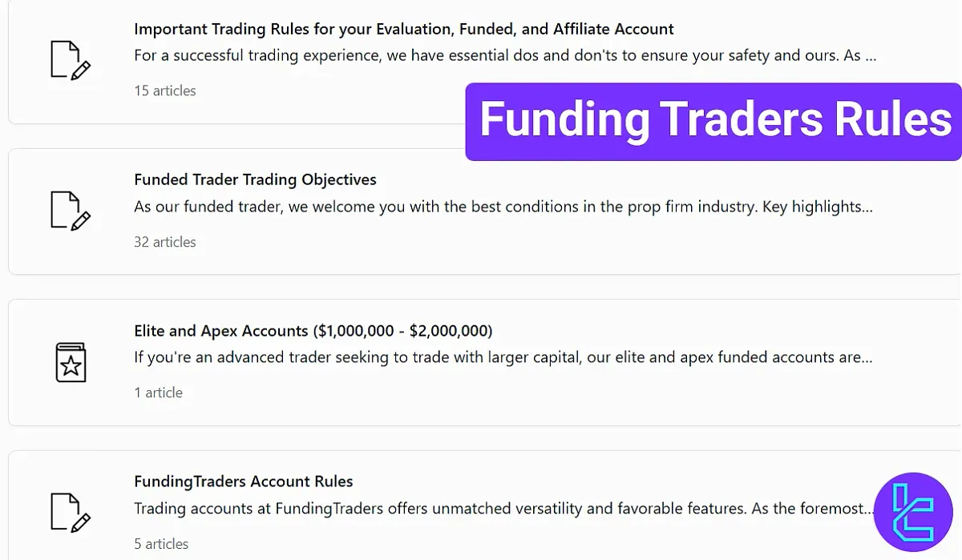
Task: Open the Funded Trader Trading Objectives section
Action: click(255, 179)
